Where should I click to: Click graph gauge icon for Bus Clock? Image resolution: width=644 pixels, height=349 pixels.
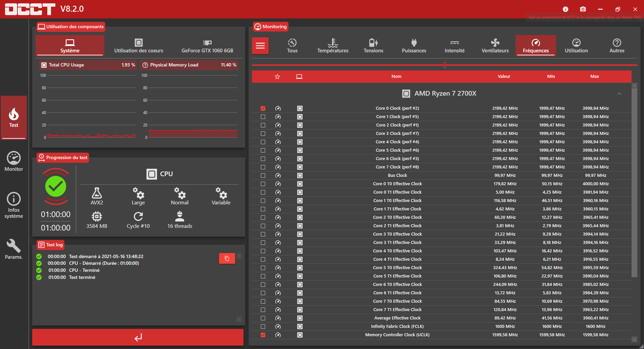point(278,176)
